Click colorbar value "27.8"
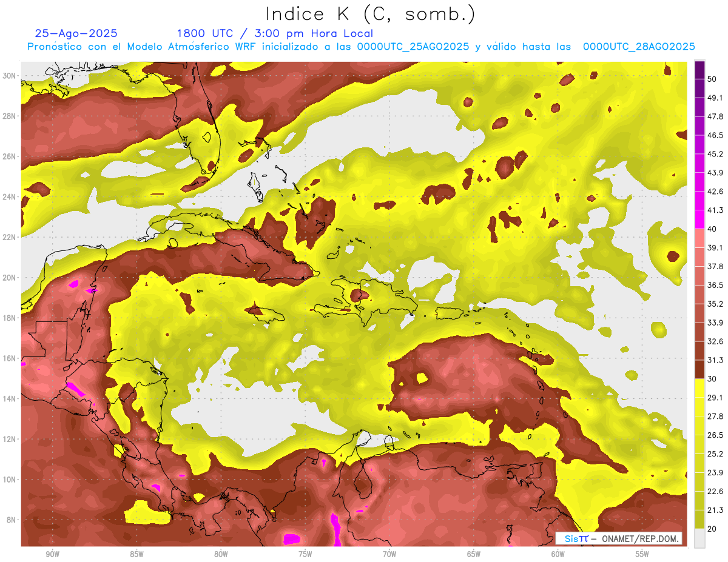728x562 pixels. click(x=715, y=416)
